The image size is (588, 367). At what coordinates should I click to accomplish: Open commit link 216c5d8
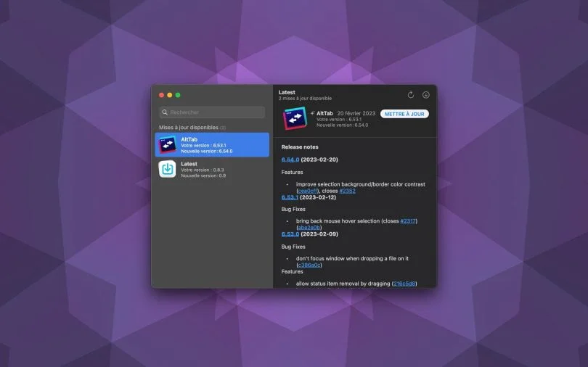tap(404, 284)
